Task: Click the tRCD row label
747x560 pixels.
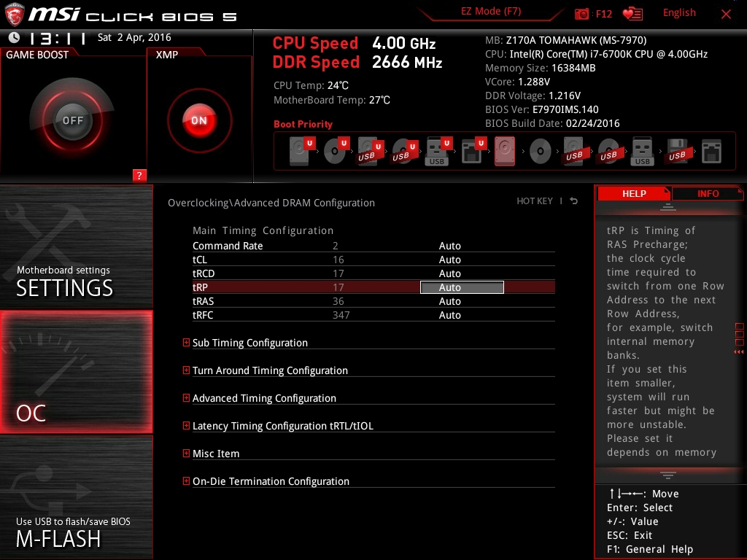Action: coord(204,273)
